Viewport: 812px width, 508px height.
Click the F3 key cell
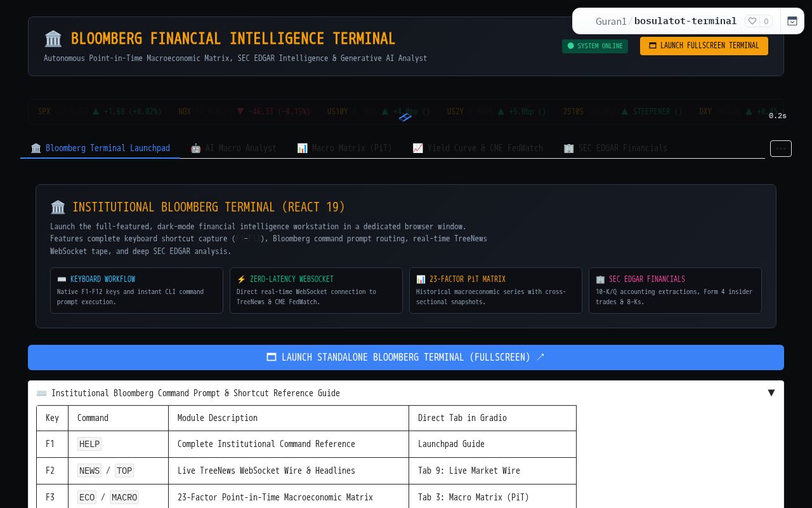coord(52,497)
